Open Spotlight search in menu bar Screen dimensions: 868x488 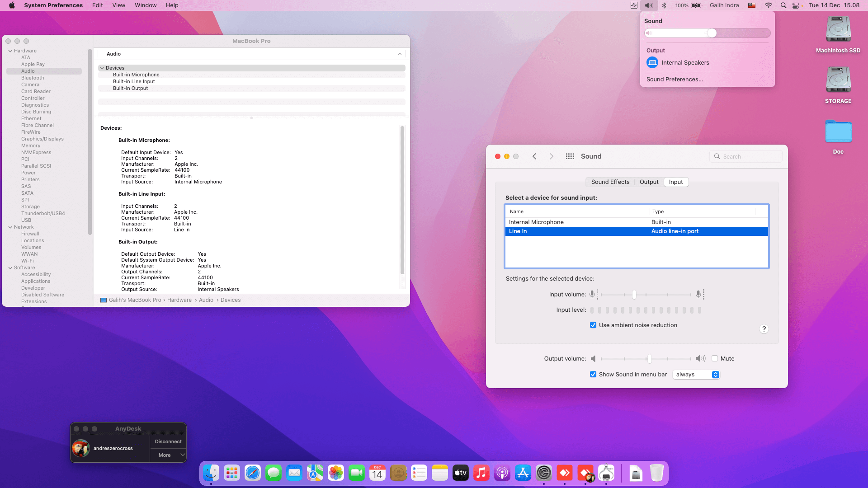[783, 5]
